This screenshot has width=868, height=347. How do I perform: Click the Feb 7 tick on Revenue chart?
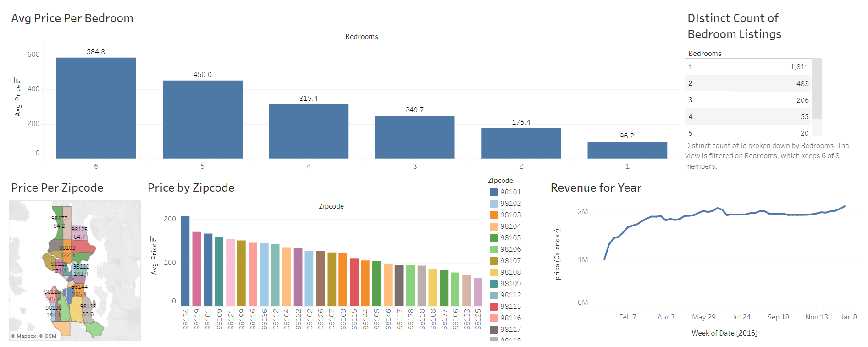628,317
